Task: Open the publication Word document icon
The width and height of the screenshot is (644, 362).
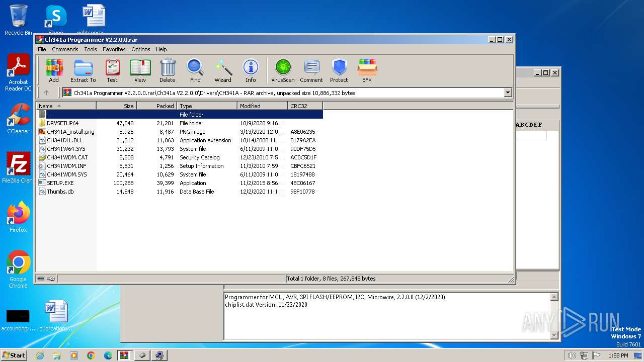Action: [x=55, y=316]
